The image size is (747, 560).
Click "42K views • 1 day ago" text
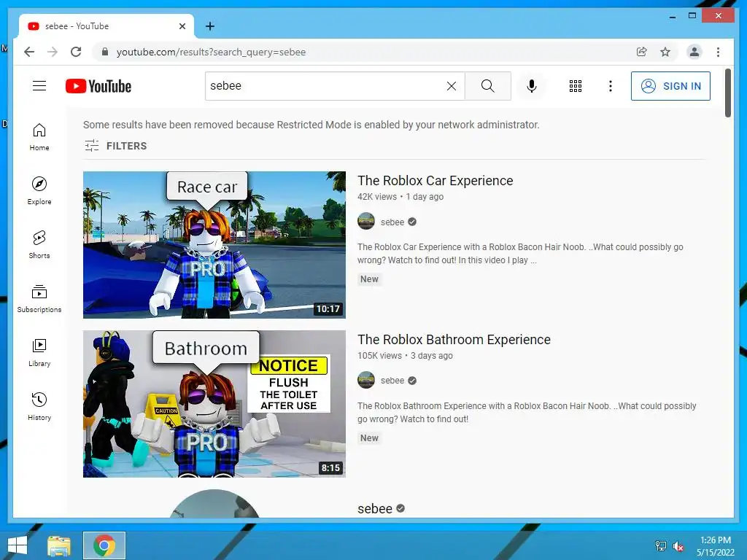400,197
